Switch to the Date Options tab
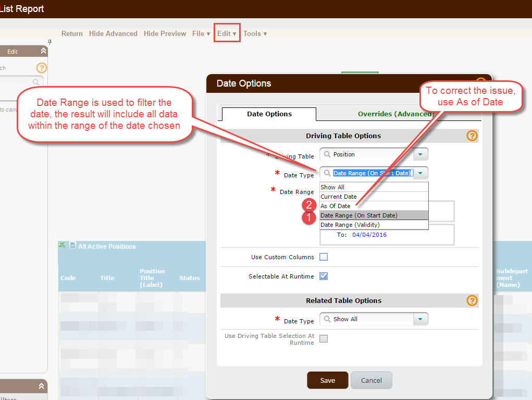Screen dimensions: 532x400 pyautogui.click(x=269, y=114)
